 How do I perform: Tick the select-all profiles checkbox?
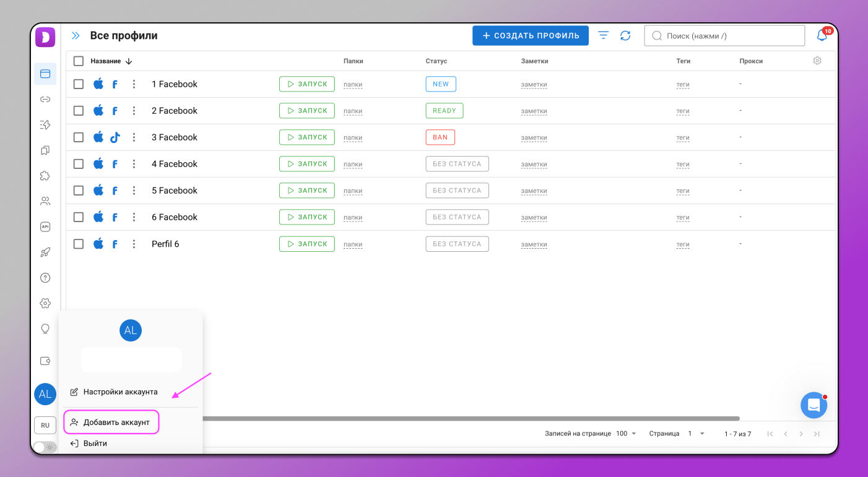pos(79,61)
